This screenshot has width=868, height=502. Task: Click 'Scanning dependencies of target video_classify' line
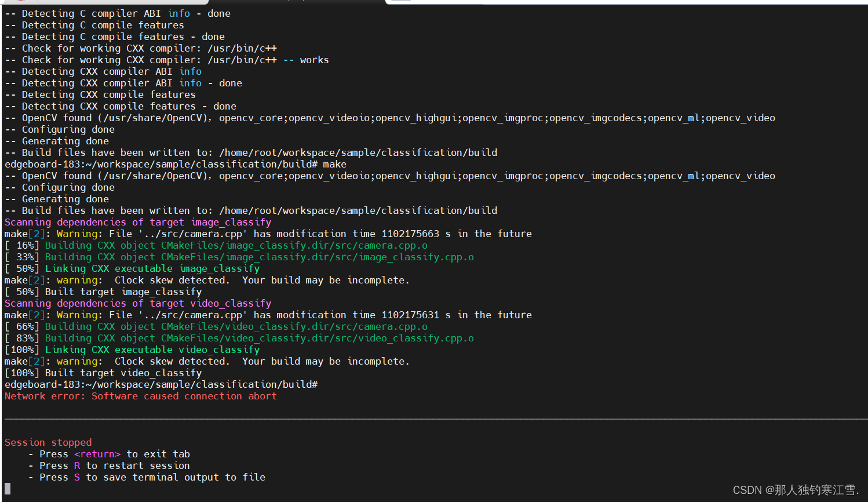138,304
